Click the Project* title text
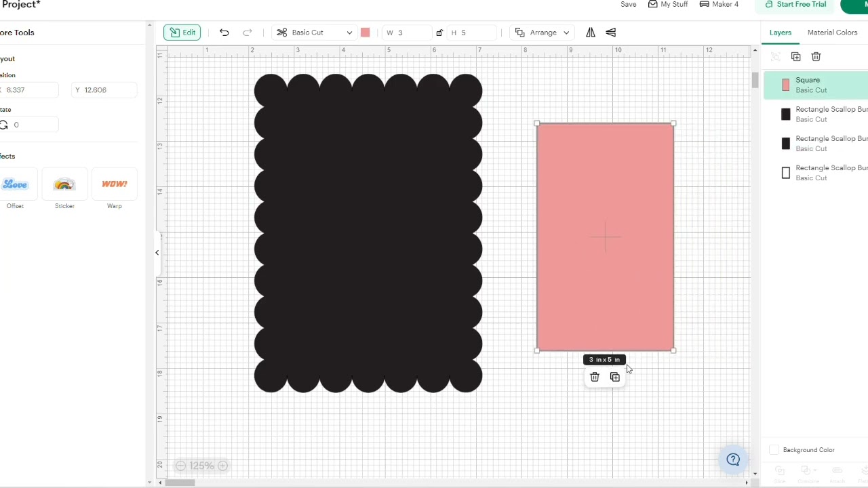The width and height of the screenshot is (868, 488). tap(20, 5)
